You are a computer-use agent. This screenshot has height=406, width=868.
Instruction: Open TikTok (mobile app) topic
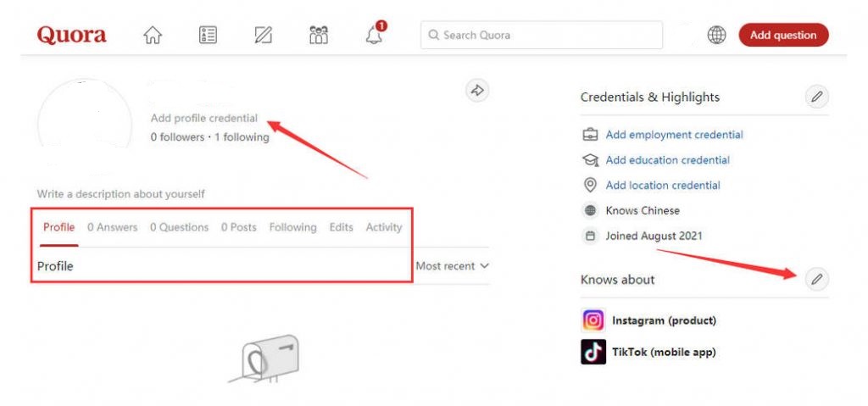click(664, 352)
